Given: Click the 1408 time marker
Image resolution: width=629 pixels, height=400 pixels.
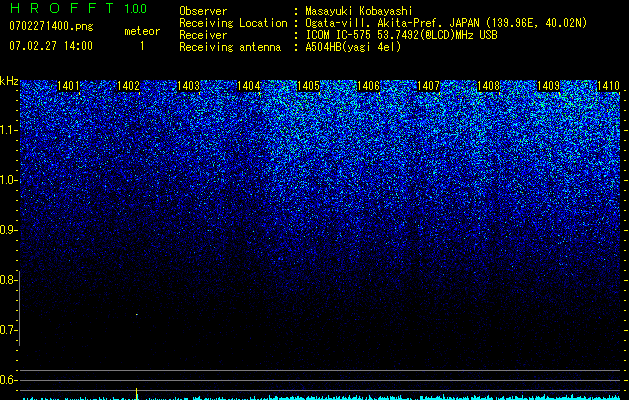Looking at the screenshot, I should tap(489, 86).
